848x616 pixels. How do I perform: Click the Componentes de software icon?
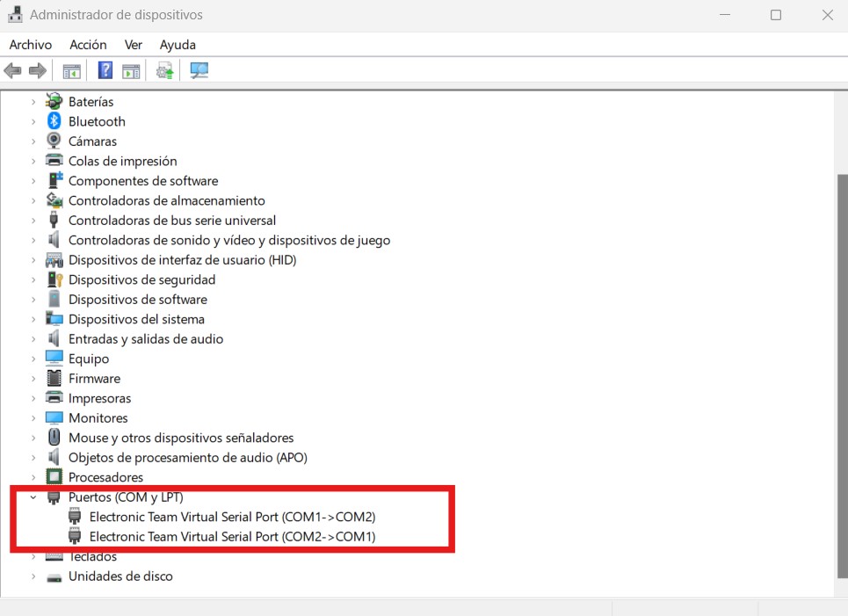coord(54,180)
